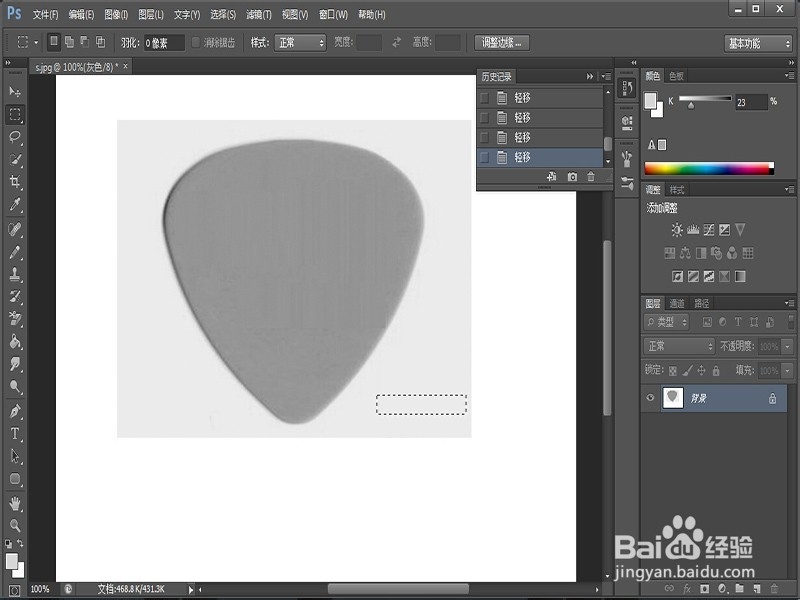Toggle lock position
The height and width of the screenshot is (600, 800).
702,371
